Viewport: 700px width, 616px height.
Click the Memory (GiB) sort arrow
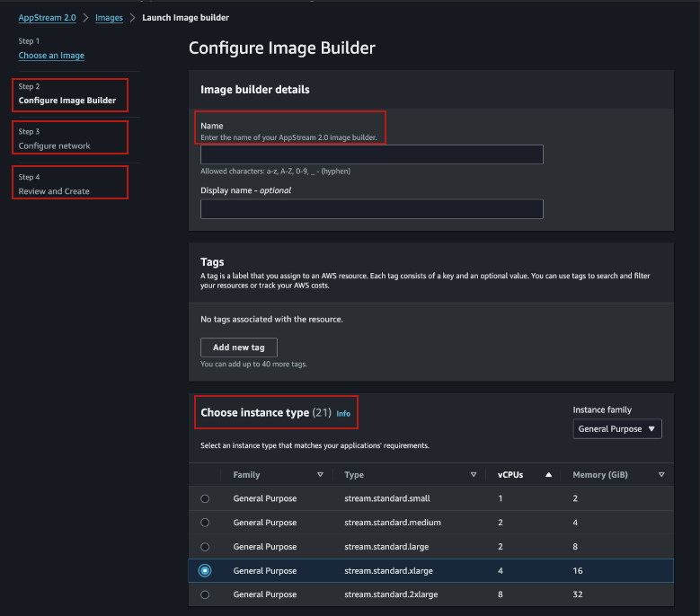click(661, 475)
